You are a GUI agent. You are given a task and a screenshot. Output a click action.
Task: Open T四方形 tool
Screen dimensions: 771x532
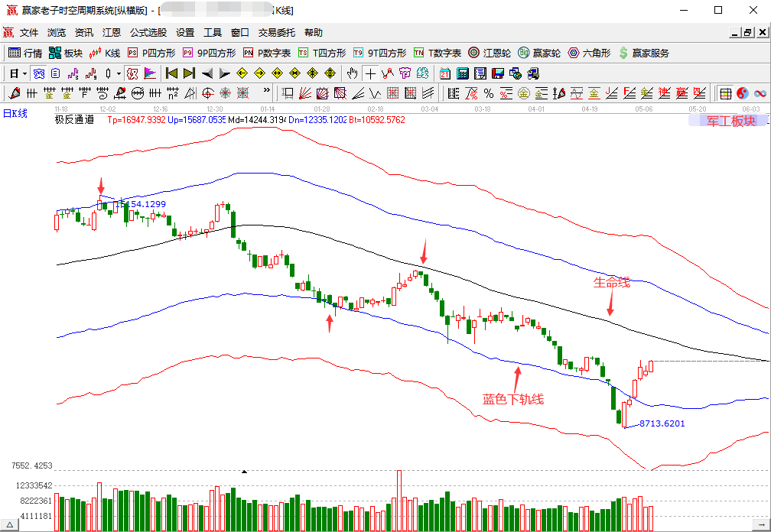pos(322,53)
